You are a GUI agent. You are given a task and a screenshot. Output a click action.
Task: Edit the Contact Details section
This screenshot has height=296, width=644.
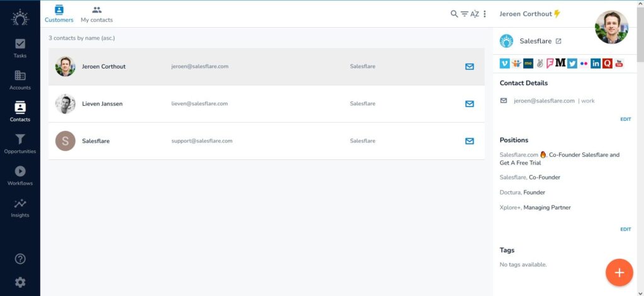626,119
